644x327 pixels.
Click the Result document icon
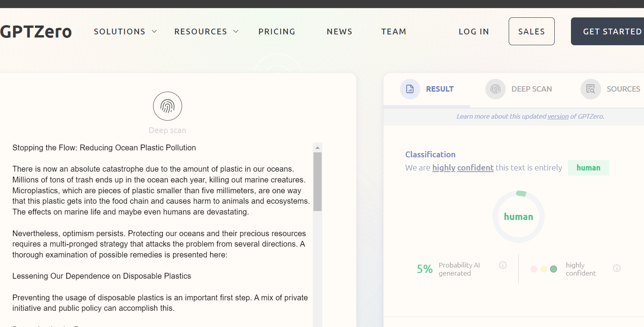[410, 89]
